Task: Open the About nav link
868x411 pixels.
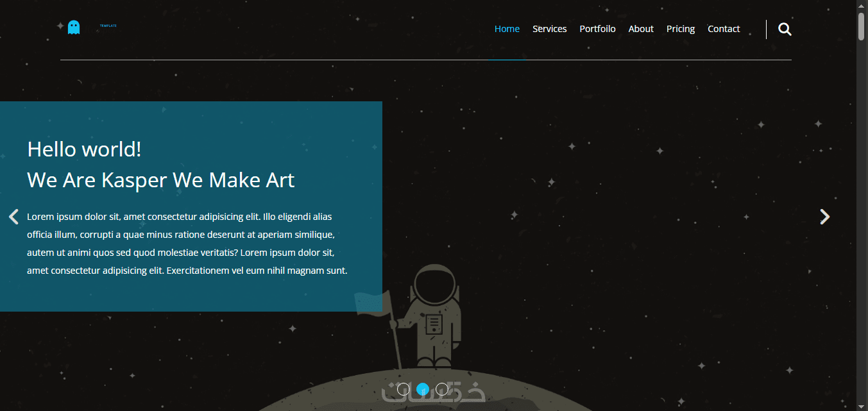Action: [x=641, y=29]
